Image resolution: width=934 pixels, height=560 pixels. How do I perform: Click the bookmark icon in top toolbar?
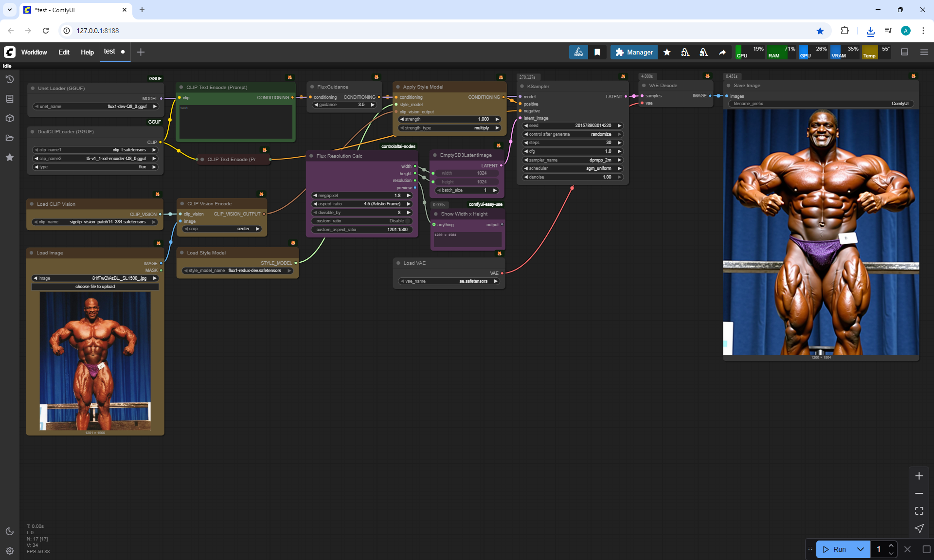pos(597,52)
